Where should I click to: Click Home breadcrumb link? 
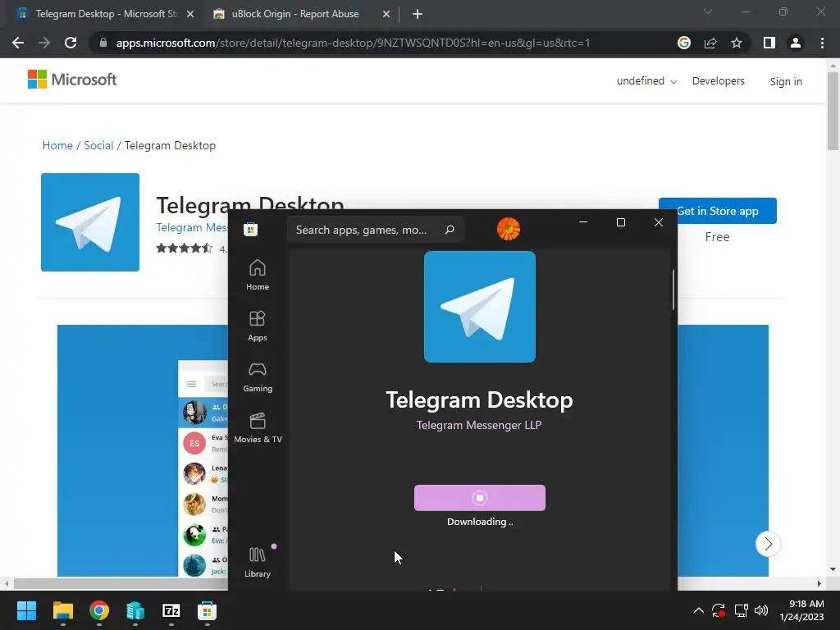click(57, 145)
